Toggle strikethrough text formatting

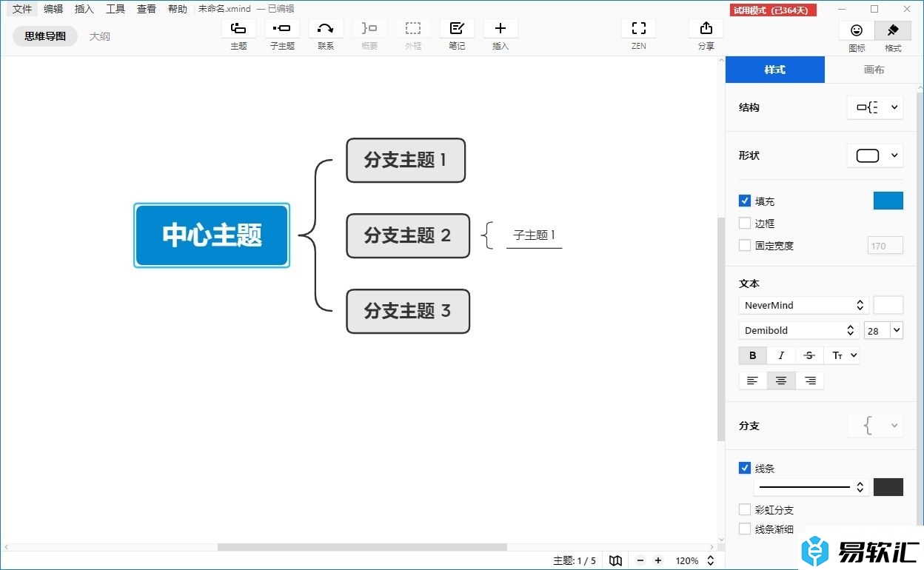pos(809,355)
